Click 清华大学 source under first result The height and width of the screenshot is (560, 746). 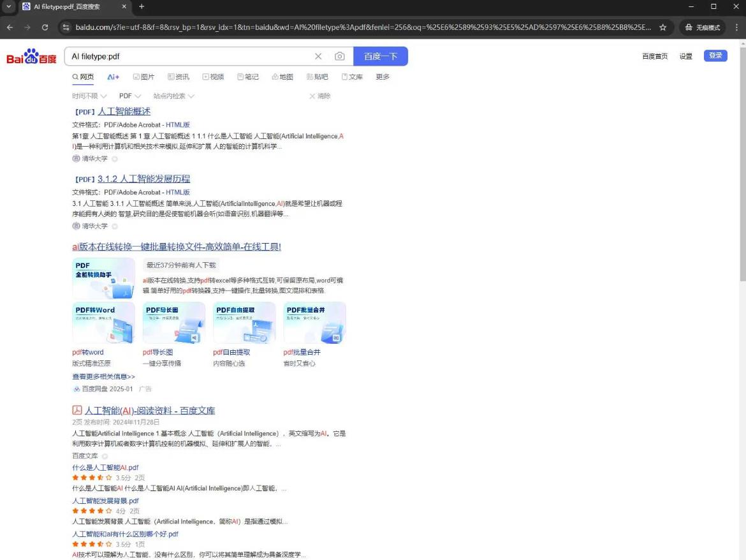[94, 158]
